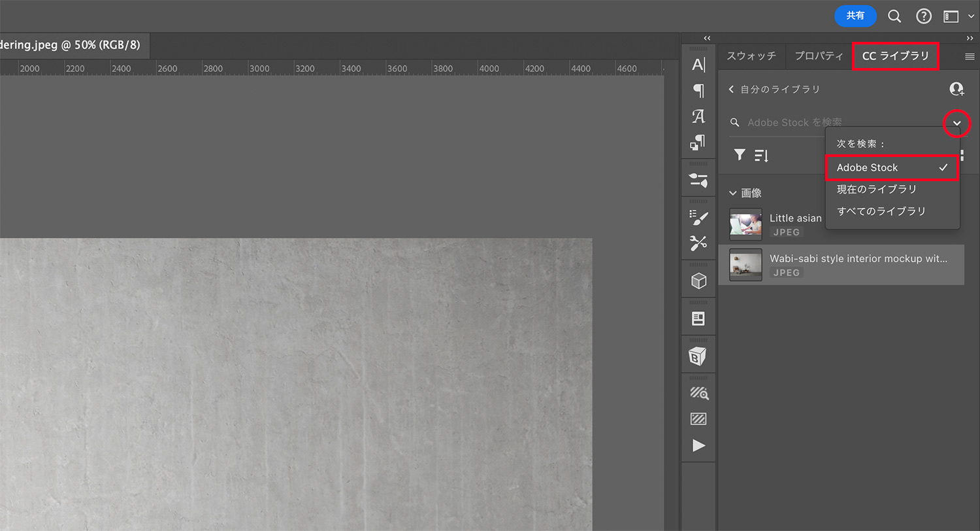Open the Help question-mark icon
The width and height of the screenshot is (980, 531).
click(x=923, y=16)
